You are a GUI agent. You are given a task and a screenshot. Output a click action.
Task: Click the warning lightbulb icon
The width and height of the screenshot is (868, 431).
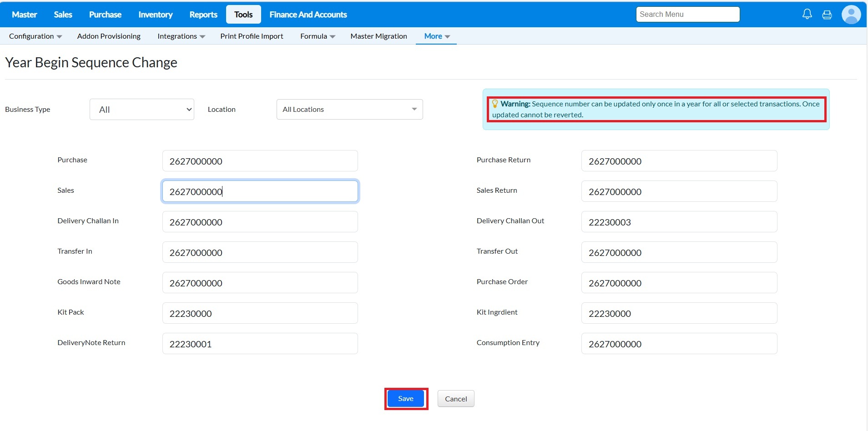[x=495, y=104]
